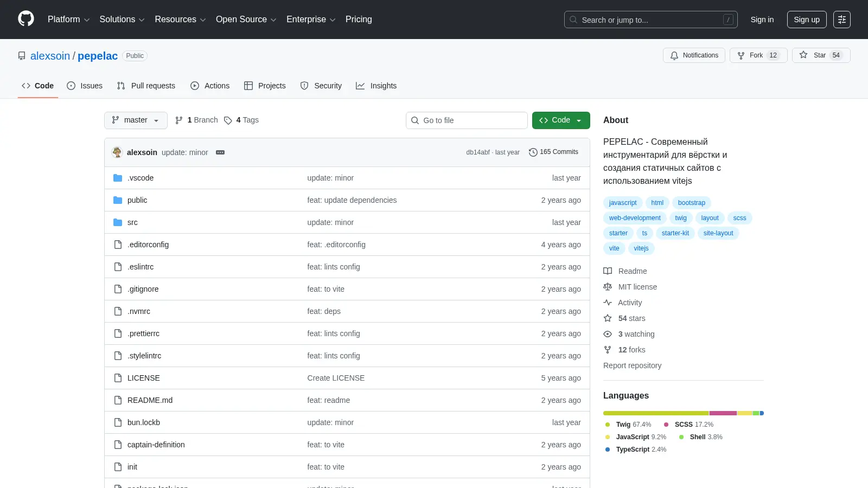Image resolution: width=868 pixels, height=488 pixels.
Task: Focus the Go to file field
Action: tap(467, 120)
